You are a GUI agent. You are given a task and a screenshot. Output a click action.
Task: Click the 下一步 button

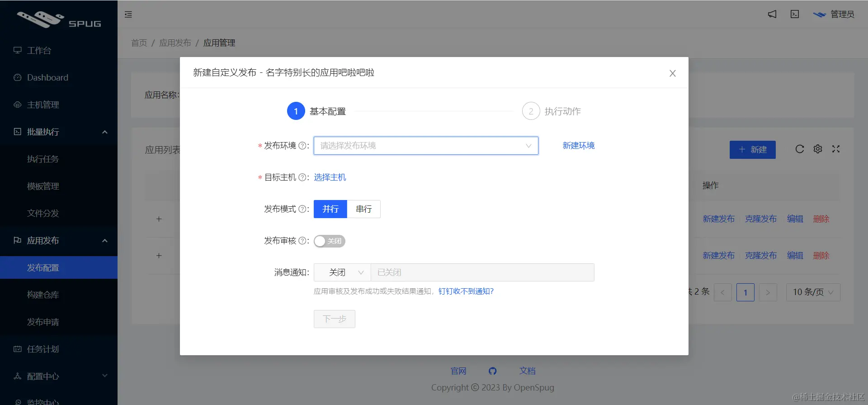point(335,319)
